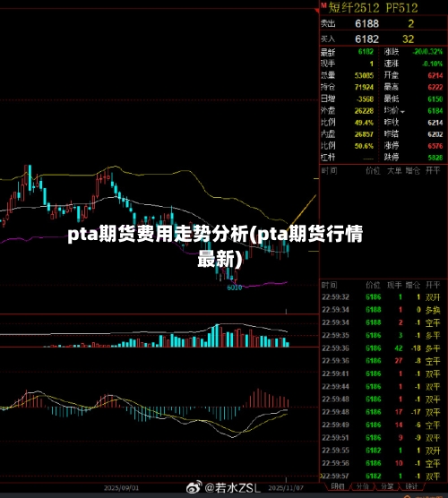Viewport: 448px width, 498px height.
Task: Click the 昨结 value 6202
Action: (x=435, y=134)
